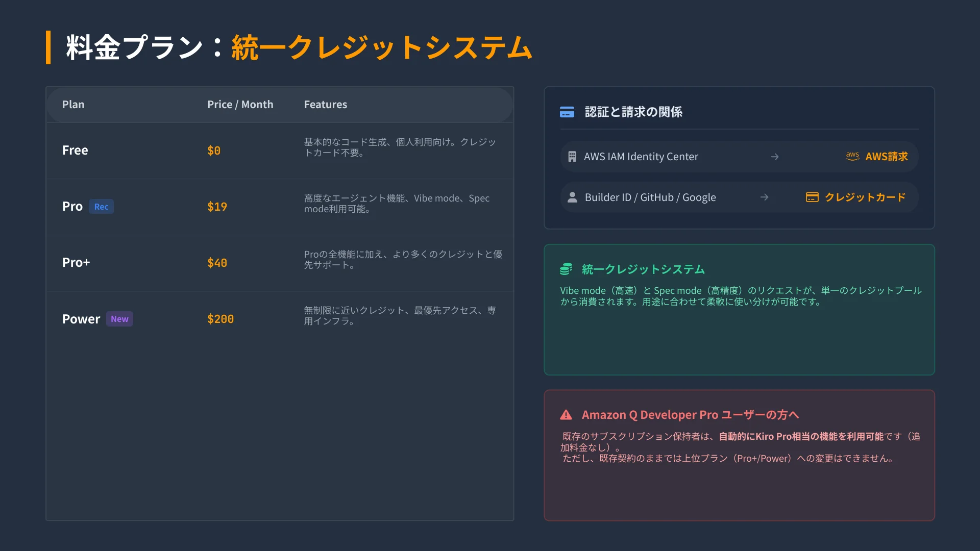
Task: Click the bold 自動的にKiro Pro相当の機能を利用可能 text
Action: click(801, 437)
